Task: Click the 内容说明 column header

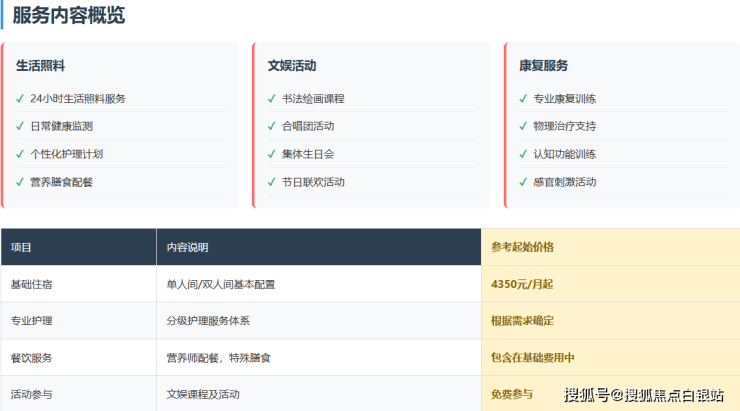Action: 187,247
